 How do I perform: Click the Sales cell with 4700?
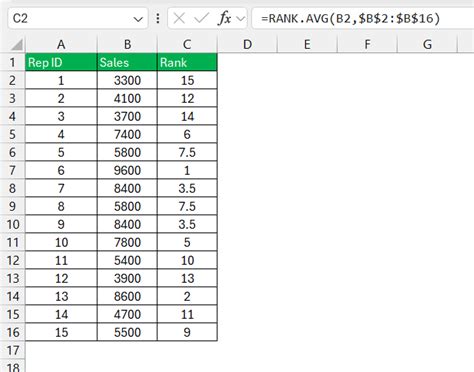pyautogui.click(x=127, y=314)
